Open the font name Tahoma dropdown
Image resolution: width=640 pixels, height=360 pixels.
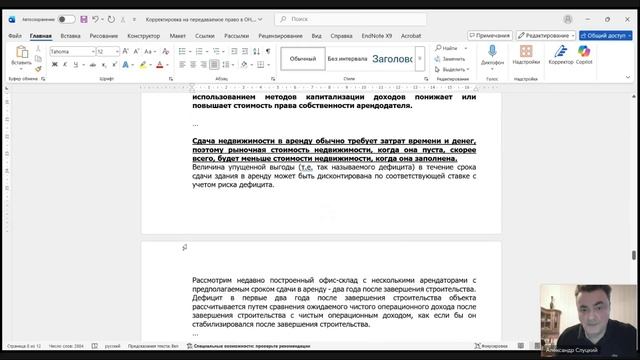tap(93, 52)
